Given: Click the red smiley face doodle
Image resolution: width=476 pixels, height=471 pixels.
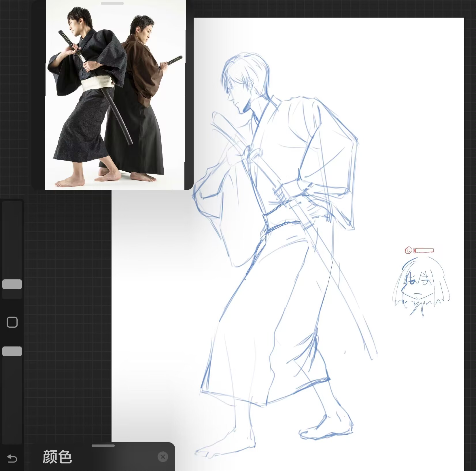Looking at the screenshot, I should pos(408,250).
